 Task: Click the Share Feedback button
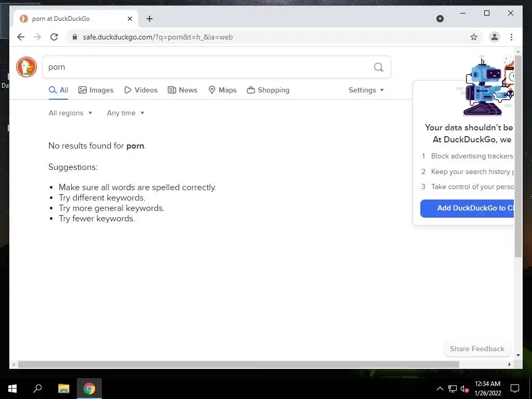point(477,349)
